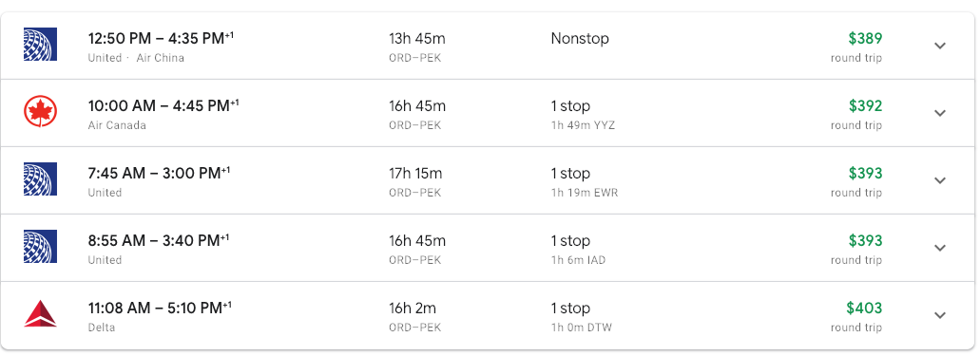Click the United logo on the 7:45 AM flight
Screen dimensions: 980x356
[x=41, y=179]
